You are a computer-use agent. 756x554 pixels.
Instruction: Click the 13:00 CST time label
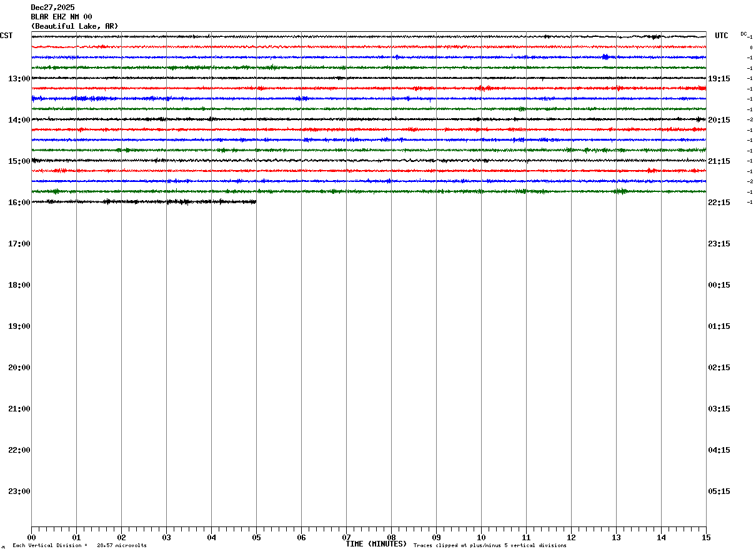(x=19, y=79)
